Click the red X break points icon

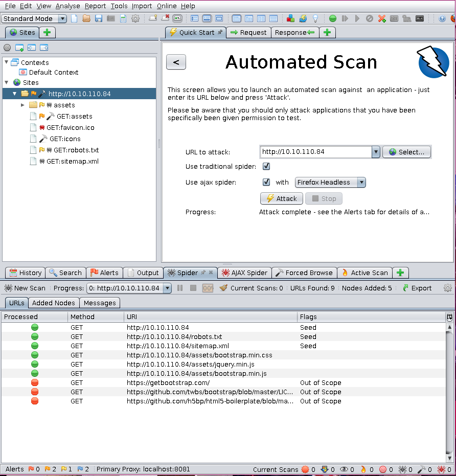click(x=382, y=18)
